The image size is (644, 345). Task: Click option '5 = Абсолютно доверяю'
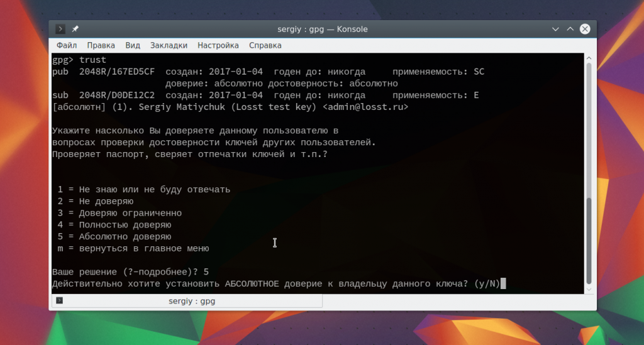[114, 237]
